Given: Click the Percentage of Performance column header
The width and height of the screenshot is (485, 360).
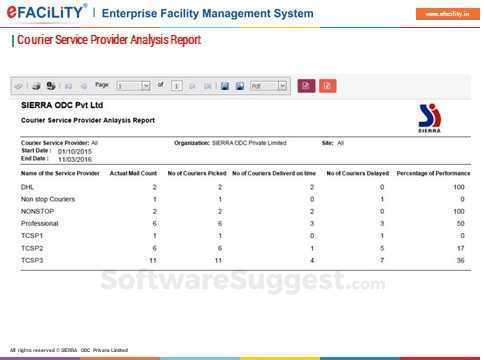Looking at the screenshot, I should pos(433,173).
